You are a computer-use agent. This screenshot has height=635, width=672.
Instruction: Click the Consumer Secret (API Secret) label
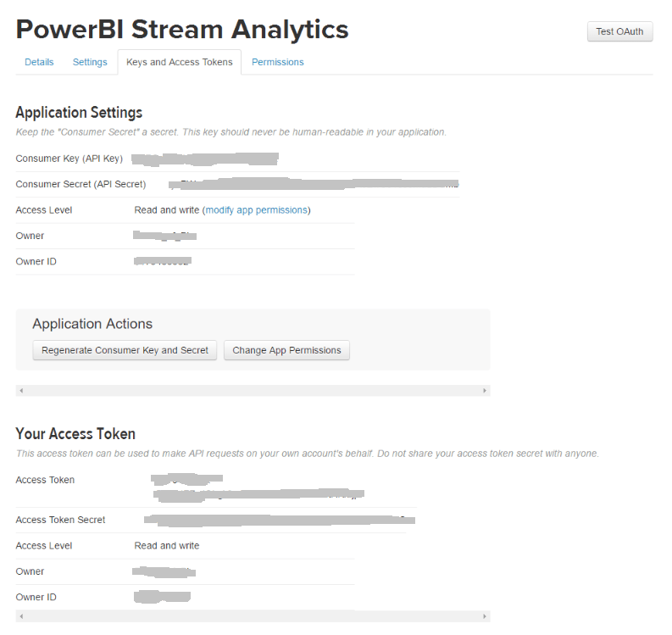point(81,184)
